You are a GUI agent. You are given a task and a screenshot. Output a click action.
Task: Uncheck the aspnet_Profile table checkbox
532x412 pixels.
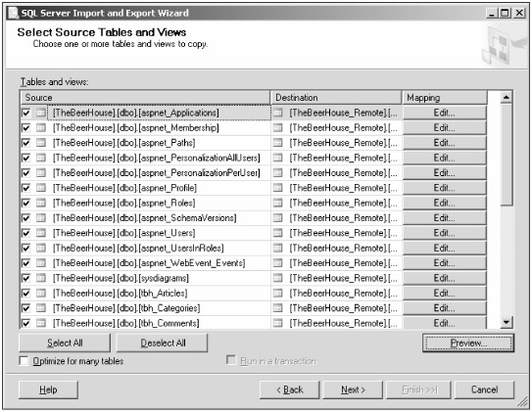25,188
